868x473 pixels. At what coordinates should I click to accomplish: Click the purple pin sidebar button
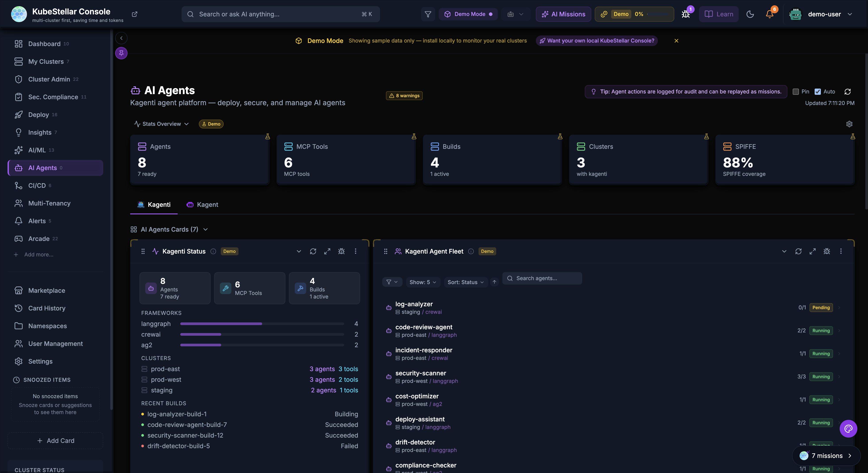click(121, 53)
